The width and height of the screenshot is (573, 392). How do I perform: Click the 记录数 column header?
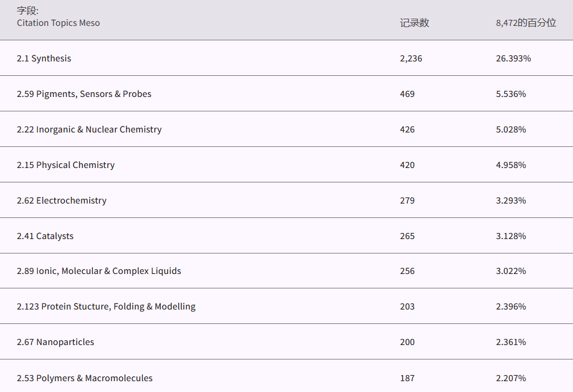click(414, 23)
